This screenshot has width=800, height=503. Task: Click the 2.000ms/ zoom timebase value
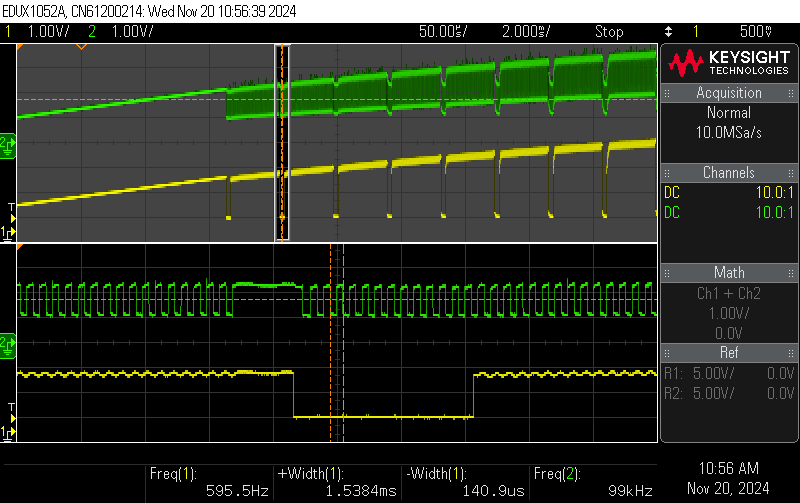[526, 32]
